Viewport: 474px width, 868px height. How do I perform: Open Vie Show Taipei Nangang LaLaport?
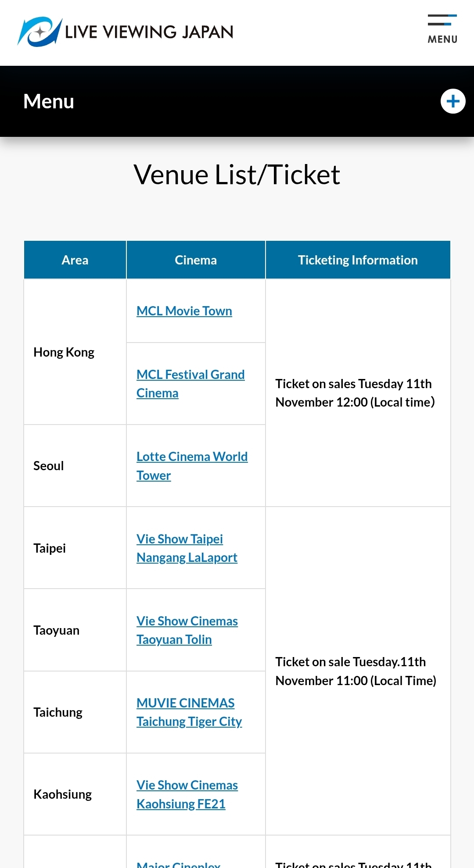[187, 548]
